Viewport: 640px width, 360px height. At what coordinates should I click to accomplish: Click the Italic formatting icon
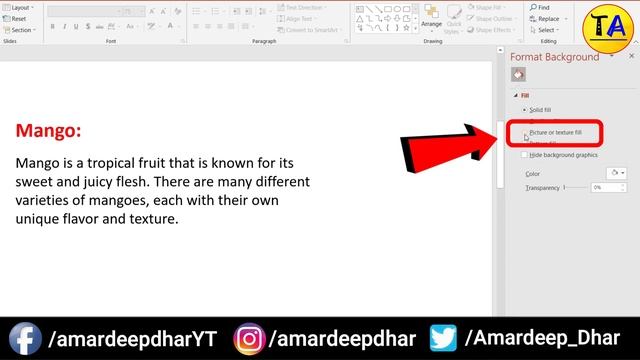(x=64, y=27)
